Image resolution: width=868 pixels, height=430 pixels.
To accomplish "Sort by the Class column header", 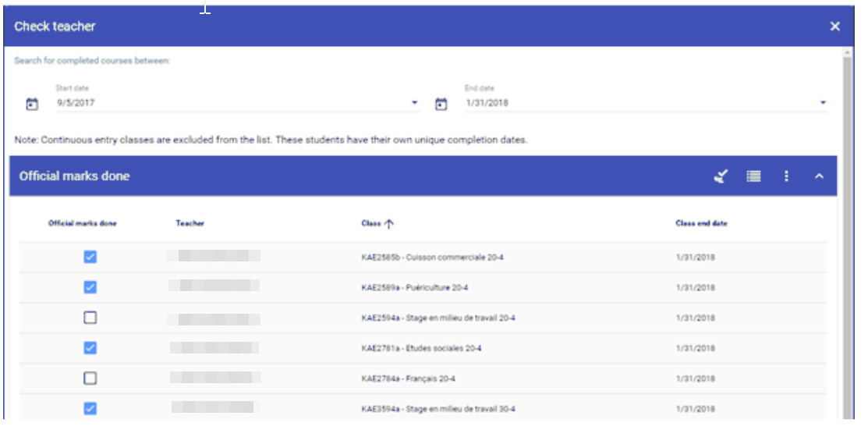I will [370, 223].
